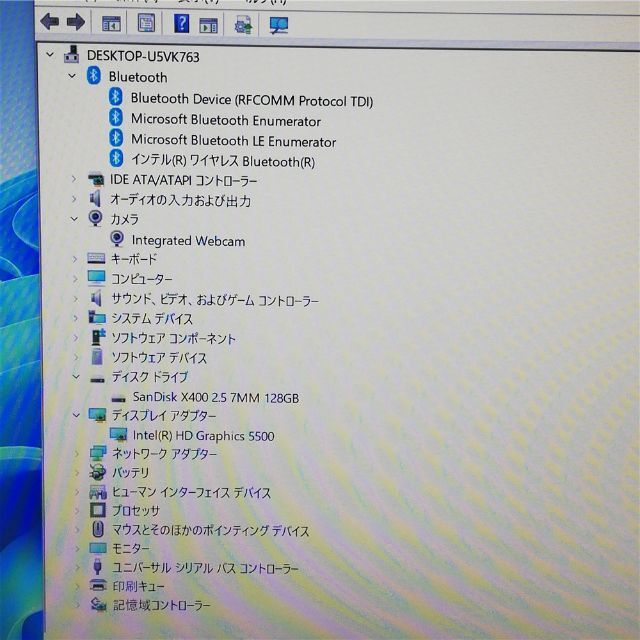Select the ソフトウェア デバイス category label

tap(159, 358)
